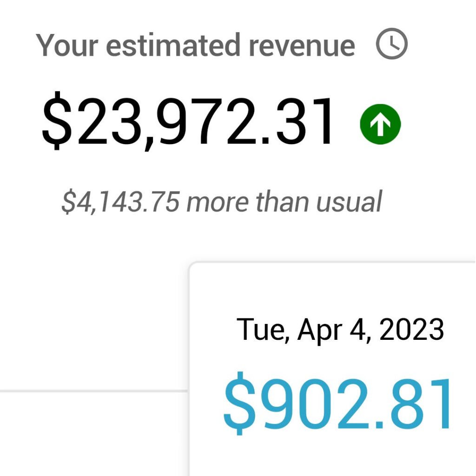Click the word "estimated" in the heading

point(173,46)
